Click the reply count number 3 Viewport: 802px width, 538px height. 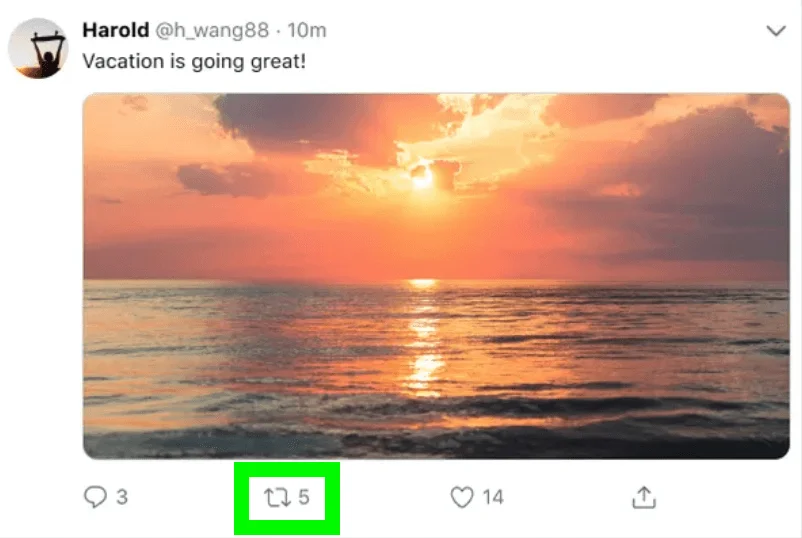(x=122, y=497)
